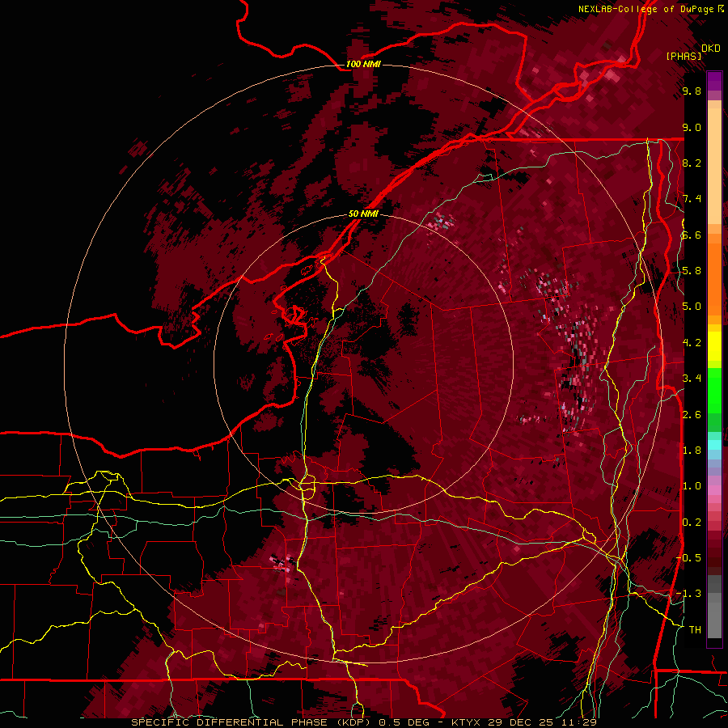Click the 2.6 scale label

pos(692,414)
